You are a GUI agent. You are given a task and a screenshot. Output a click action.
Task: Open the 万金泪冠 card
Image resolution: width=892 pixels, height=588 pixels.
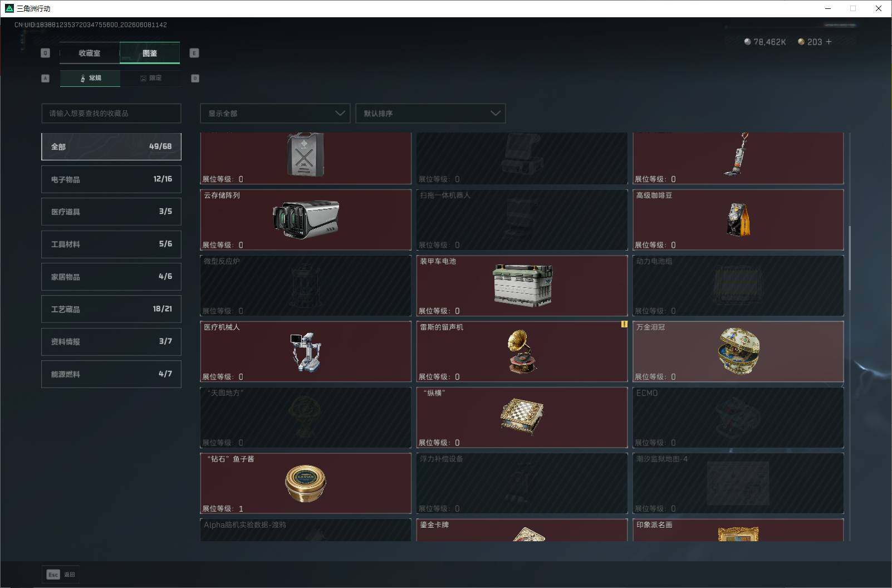pyautogui.click(x=738, y=351)
